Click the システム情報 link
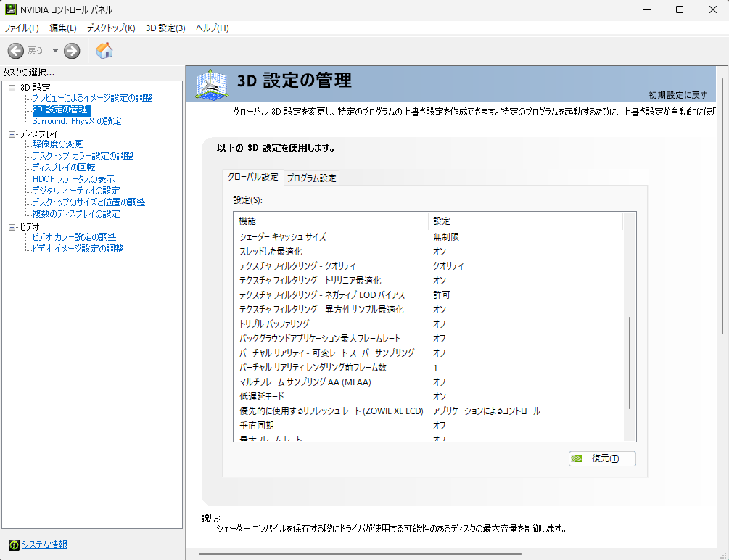This screenshot has height=560, width=729. click(x=45, y=545)
